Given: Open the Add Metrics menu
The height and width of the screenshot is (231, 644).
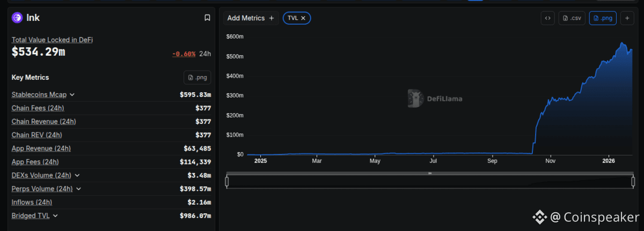Looking at the screenshot, I should [251, 18].
